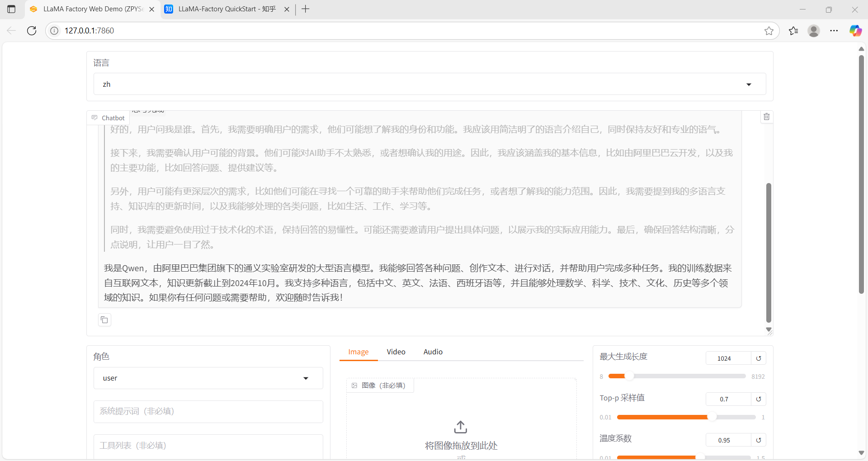
Task: Click the chatbot panel scrollbar
Action: (x=769, y=252)
